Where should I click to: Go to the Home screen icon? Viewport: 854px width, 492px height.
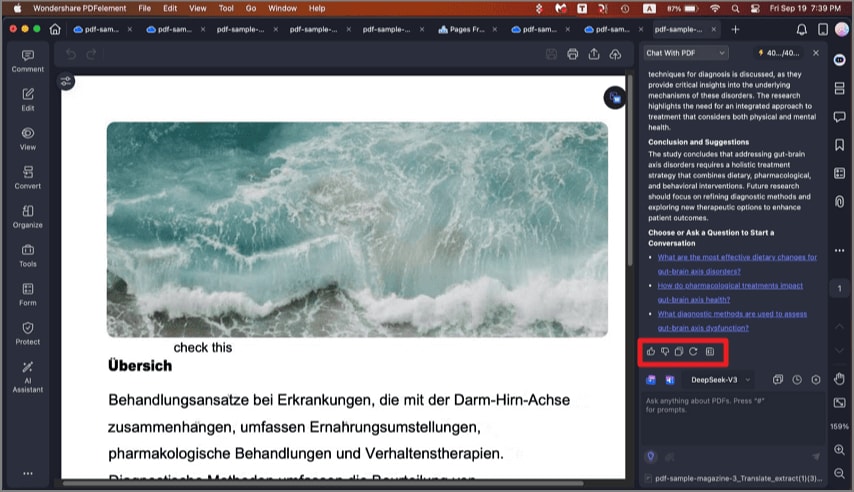click(x=55, y=29)
